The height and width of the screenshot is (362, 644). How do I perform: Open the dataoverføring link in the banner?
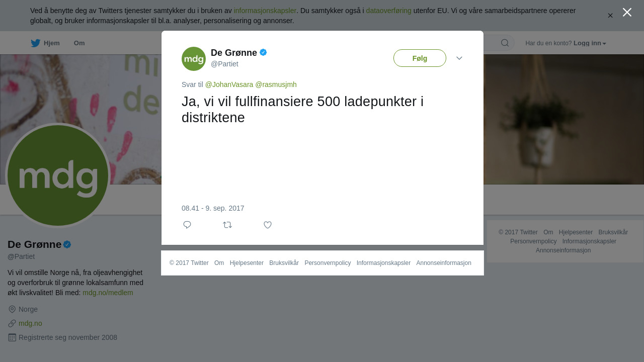tap(388, 11)
